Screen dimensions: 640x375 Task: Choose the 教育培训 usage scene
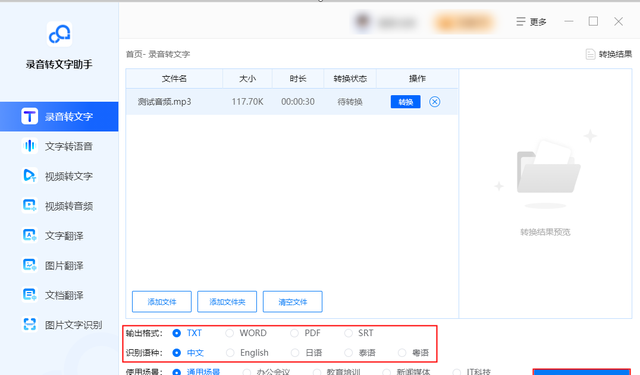[337, 372]
